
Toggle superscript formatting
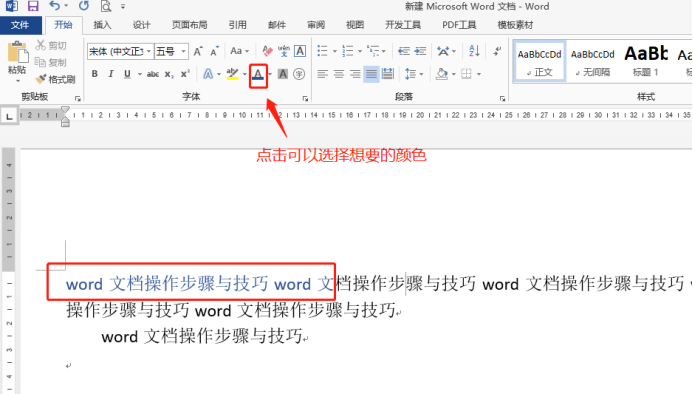[186, 74]
